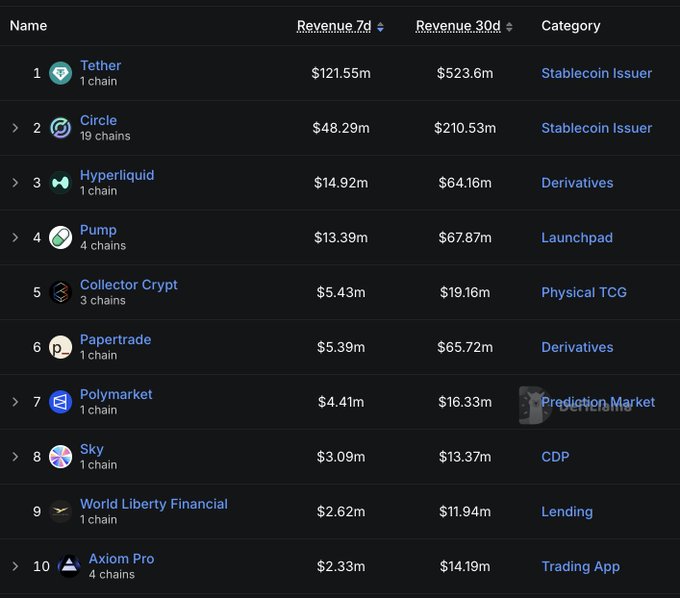Click the Revenue 7d column header
The image size is (680, 598).
tap(334, 26)
